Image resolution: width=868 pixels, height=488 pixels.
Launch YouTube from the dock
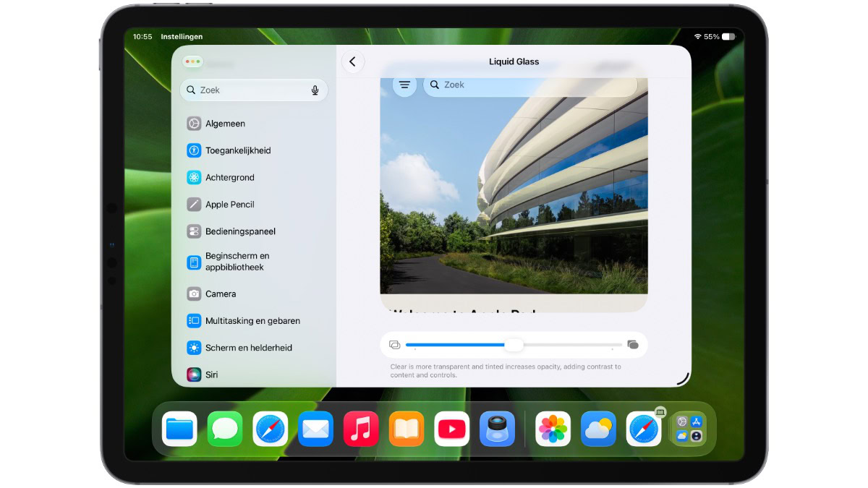pos(452,429)
